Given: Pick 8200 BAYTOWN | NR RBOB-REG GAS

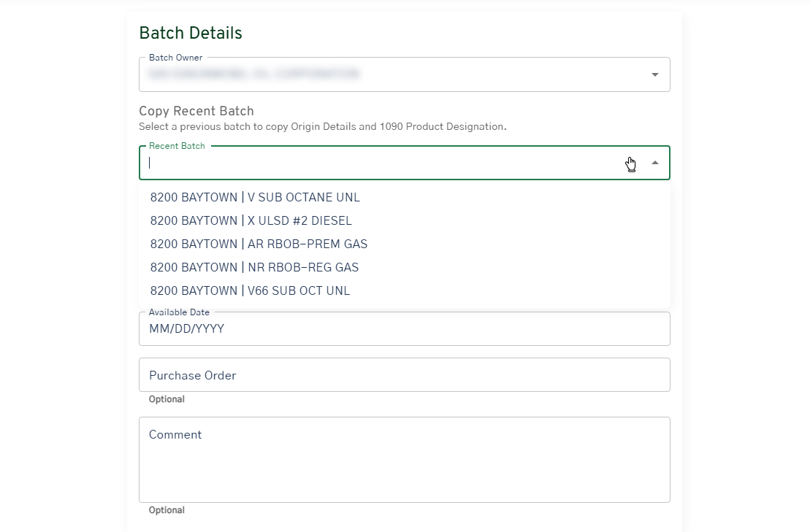Looking at the screenshot, I should 405,267.
